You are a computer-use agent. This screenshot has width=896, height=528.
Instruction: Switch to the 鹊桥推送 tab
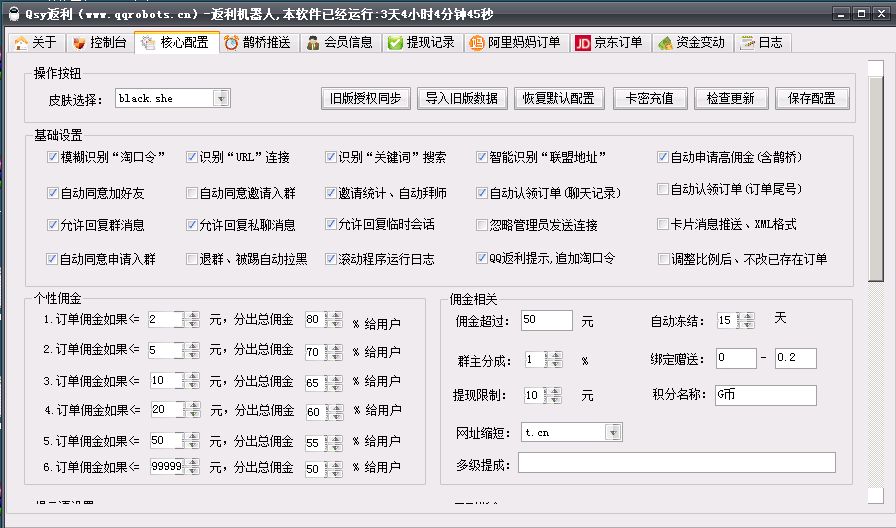click(x=259, y=42)
